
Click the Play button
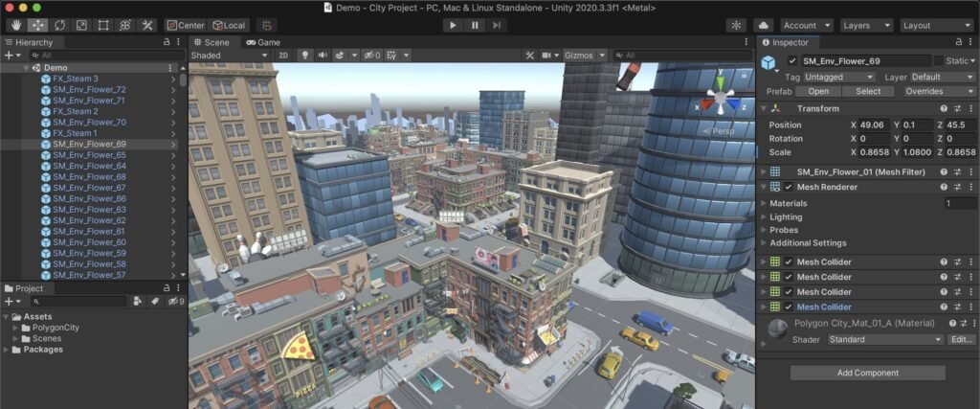coord(453,25)
